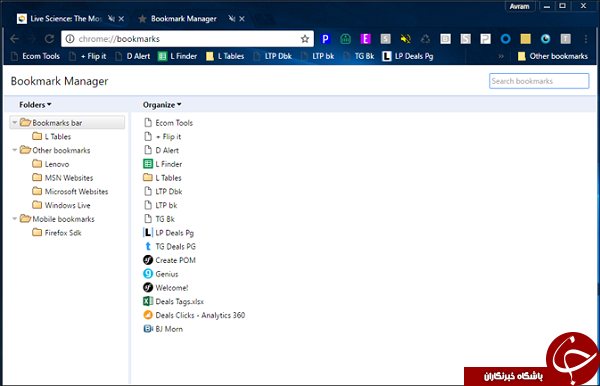This screenshot has height=386, width=600.
Task: Open Ecom Tools on bookmarks bar
Action: click(x=36, y=56)
